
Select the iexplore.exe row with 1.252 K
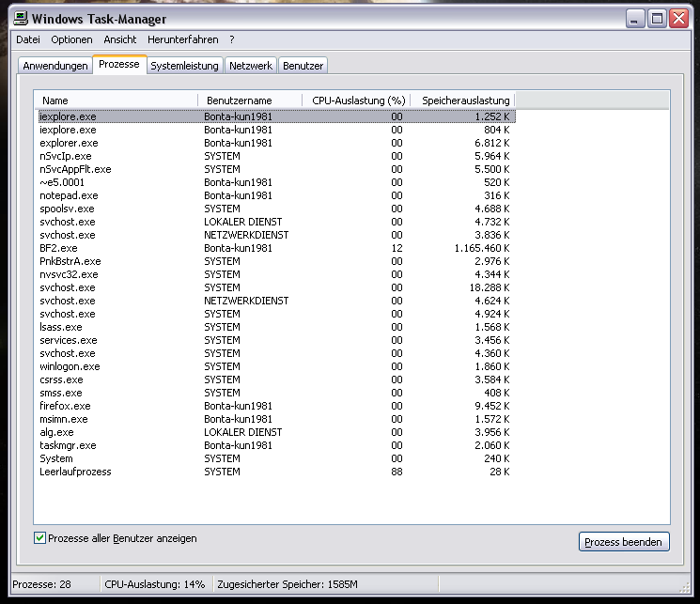click(277, 116)
